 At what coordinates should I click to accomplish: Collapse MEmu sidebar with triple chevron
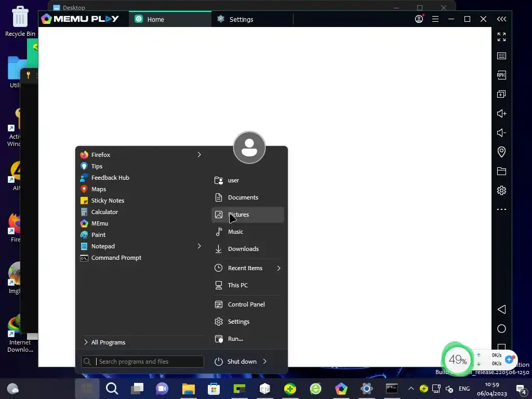(501, 19)
